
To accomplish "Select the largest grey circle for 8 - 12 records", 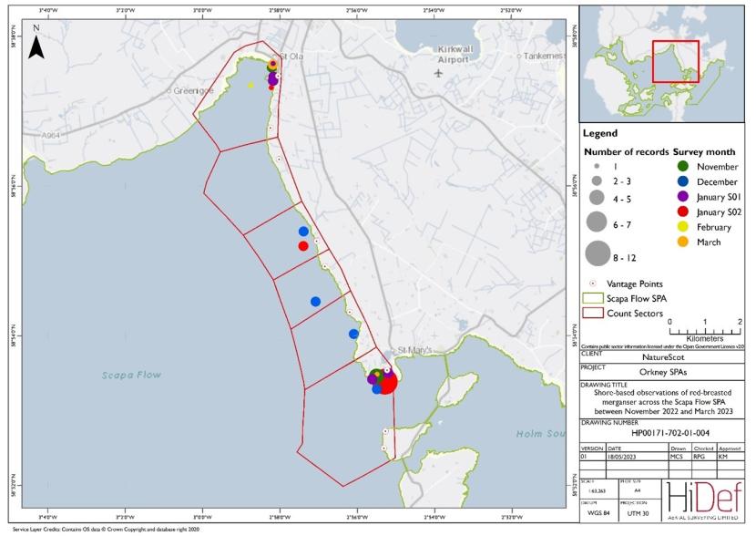I will 598,253.
